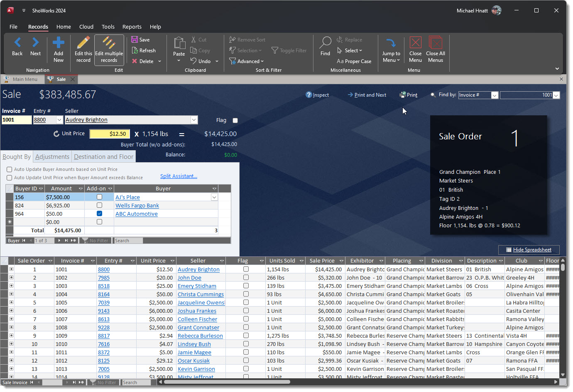Click the Jump to Menu icon
Image resolution: width=573 pixels, height=392 pixels.
(x=391, y=42)
